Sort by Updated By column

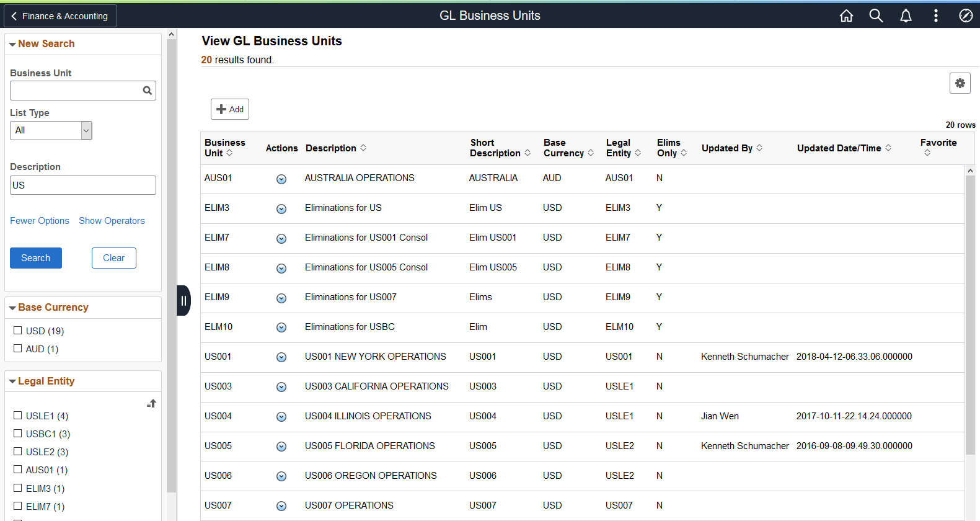(759, 148)
